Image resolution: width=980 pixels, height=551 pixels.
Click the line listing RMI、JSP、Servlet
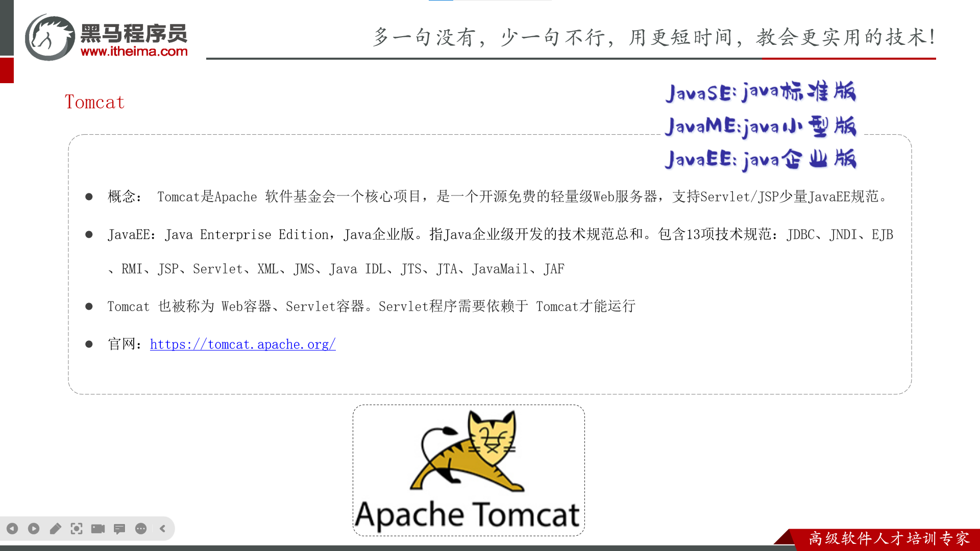tap(336, 269)
